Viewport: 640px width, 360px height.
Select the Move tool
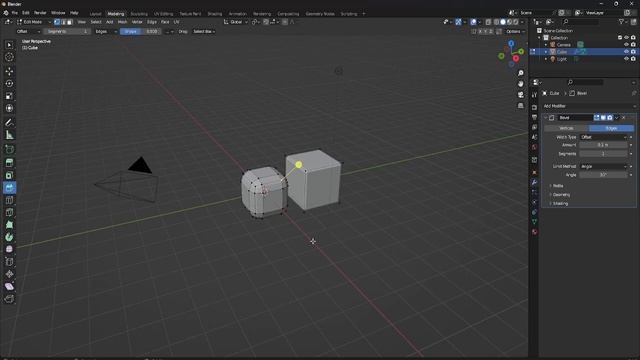[9, 71]
